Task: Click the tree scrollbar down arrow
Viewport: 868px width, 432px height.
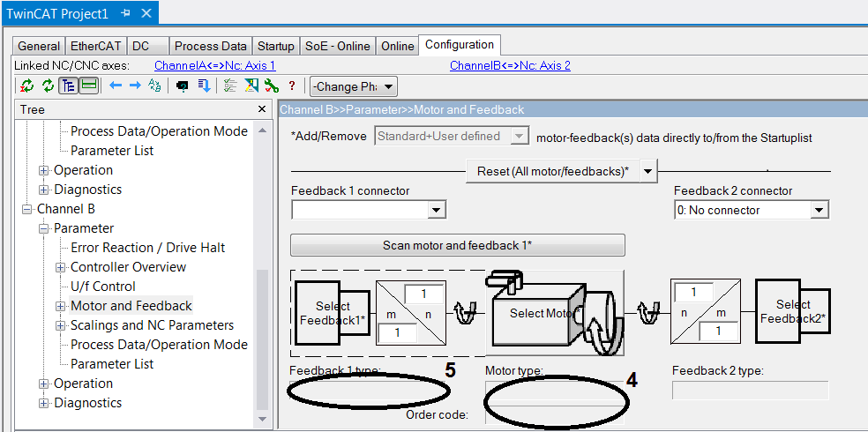Action: tap(262, 420)
